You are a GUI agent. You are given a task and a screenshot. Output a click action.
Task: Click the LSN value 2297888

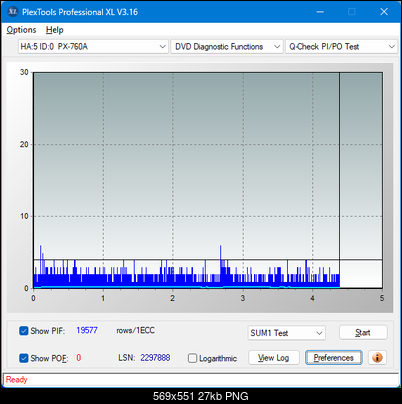155,358
